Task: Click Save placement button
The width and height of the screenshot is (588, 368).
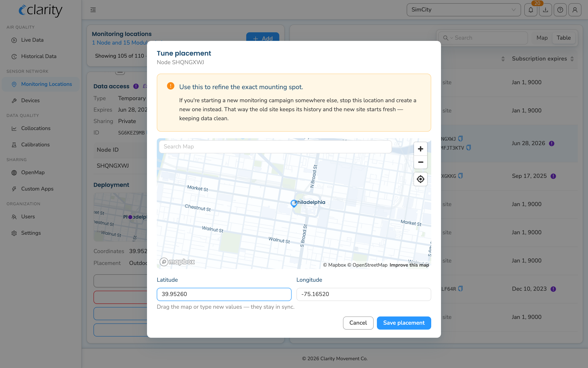Action: (x=404, y=323)
